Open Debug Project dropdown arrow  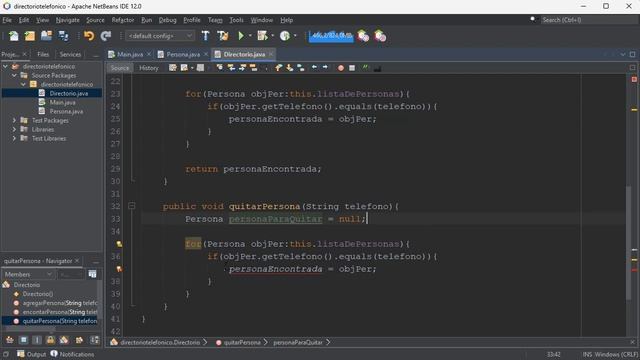click(272, 36)
